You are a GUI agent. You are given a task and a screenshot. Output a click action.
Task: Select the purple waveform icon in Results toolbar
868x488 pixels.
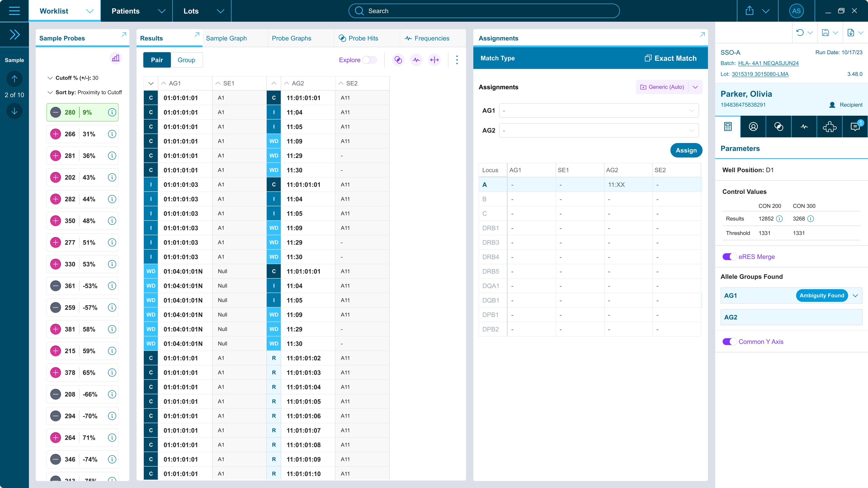point(416,60)
